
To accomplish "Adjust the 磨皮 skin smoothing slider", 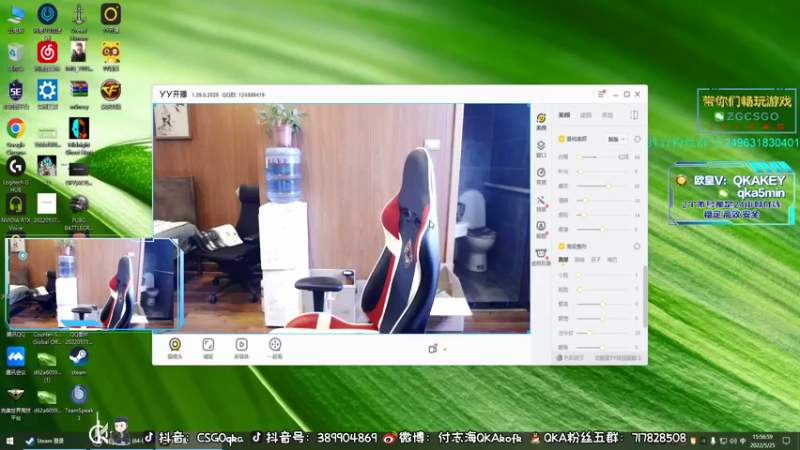I will [603, 186].
